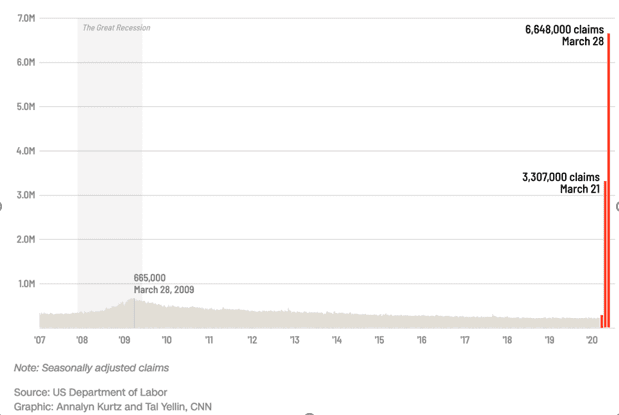This screenshot has width=619, height=415.
Task: Click the 1.0M y-axis label
Action: [26, 284]
